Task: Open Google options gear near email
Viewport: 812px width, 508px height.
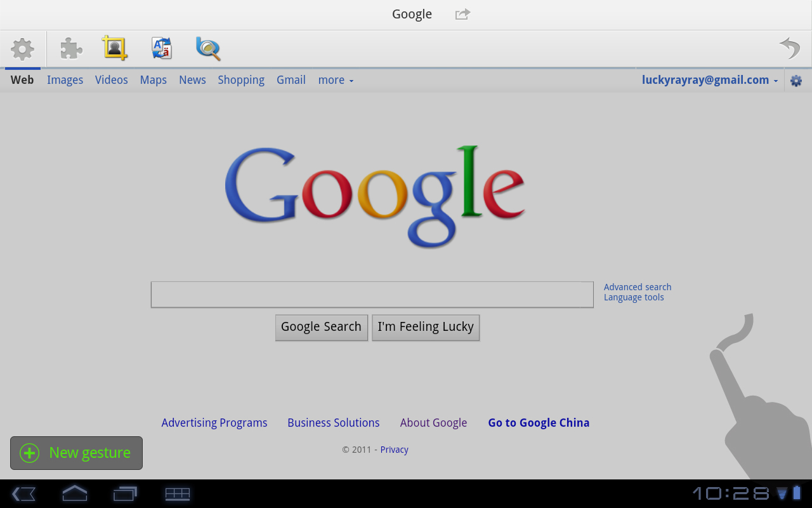Action: (796, 81)
